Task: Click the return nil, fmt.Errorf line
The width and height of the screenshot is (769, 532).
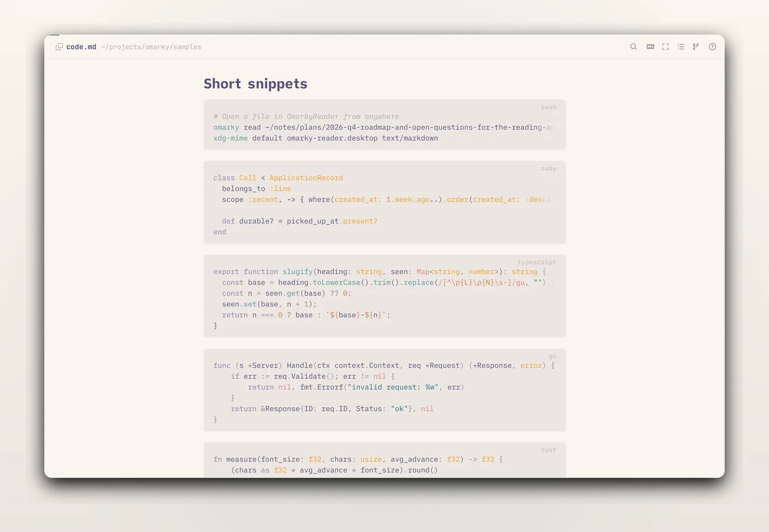Action: (x=356, y=387)
